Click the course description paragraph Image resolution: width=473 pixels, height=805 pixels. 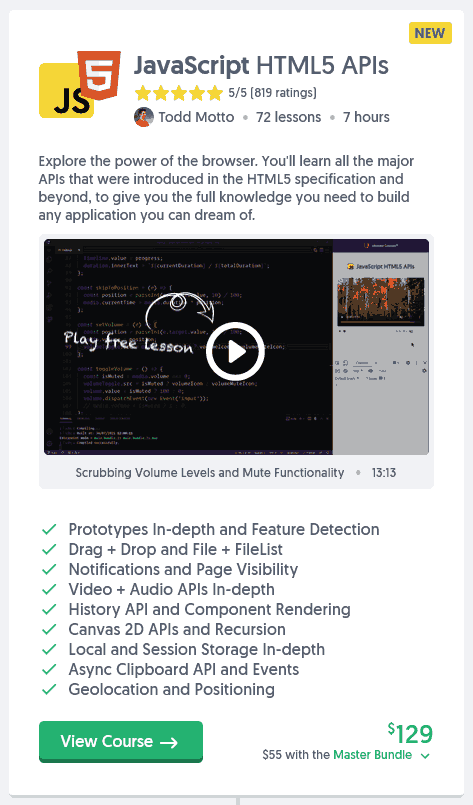pyautogui.click(x=226, y=188)
